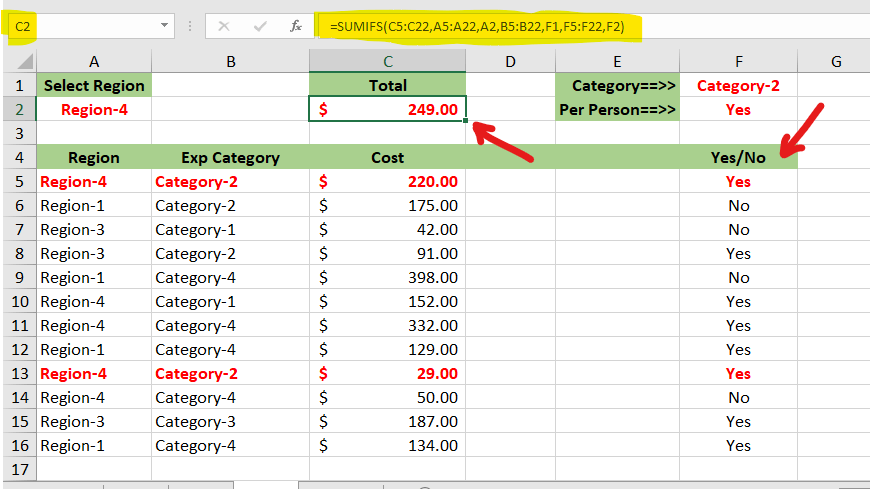
Task: Click the 'Select Region' cell
Action: (94, 85)
